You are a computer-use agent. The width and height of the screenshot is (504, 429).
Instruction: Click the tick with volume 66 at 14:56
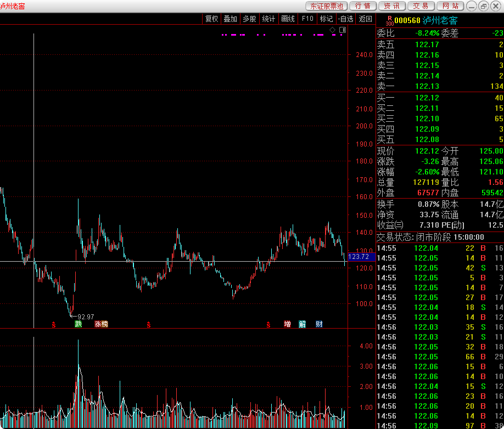pos(440,357)
